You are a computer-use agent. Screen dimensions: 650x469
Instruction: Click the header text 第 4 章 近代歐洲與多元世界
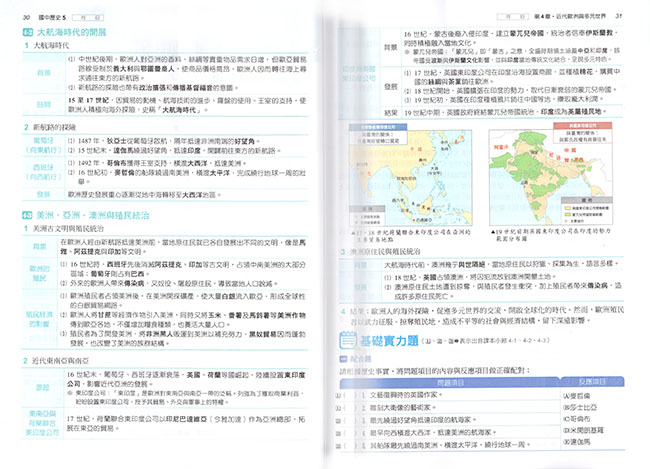pos(570,16)
